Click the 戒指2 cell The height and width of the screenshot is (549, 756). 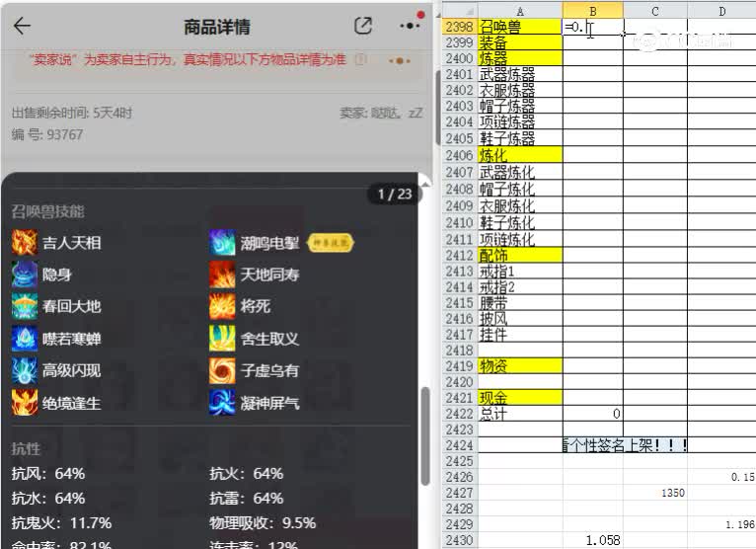[520, 287]
